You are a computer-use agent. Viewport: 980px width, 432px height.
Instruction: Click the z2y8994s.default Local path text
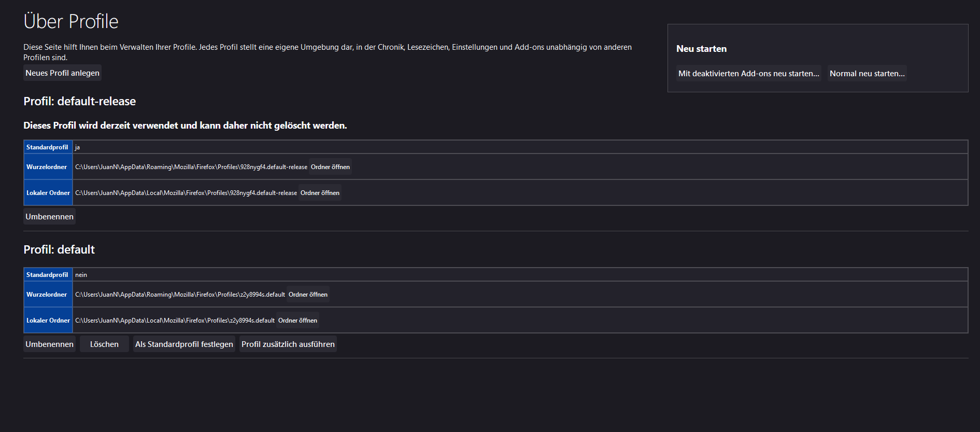(x=175, y=320)
